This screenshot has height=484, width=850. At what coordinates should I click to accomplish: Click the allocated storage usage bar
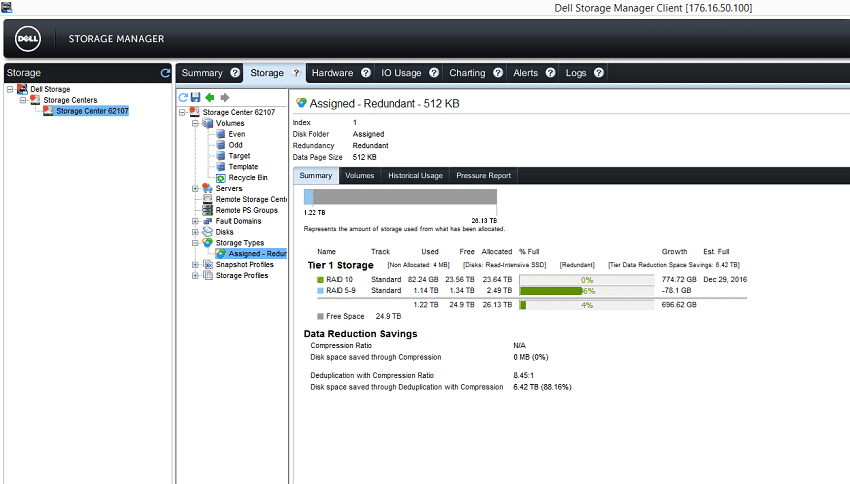point(401,197)
